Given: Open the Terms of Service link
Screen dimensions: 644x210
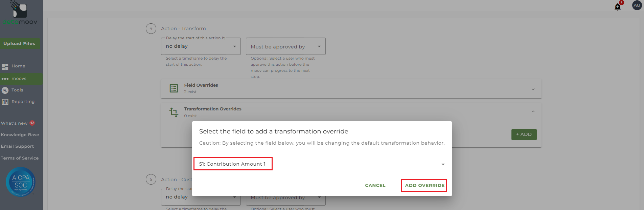Looking at the screenshot, I should pyautogui.click(x=20, y=158).
